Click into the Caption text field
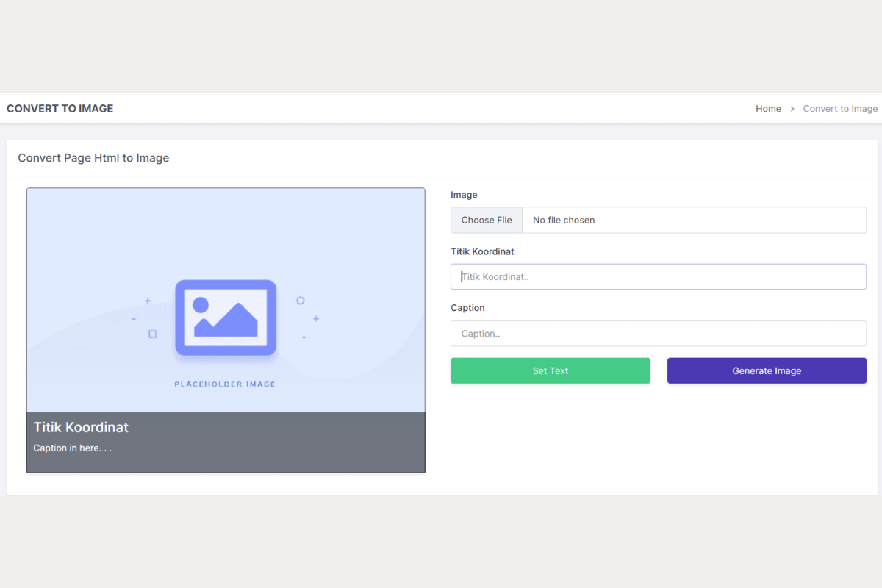The width and height of the screenshot is (882, 588). click(x=658, y=334)
